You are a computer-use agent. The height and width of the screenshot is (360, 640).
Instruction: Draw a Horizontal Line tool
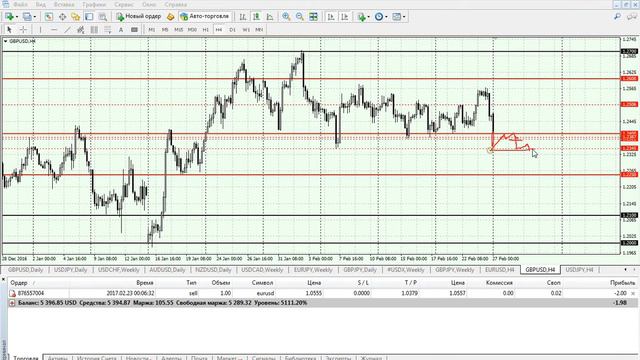coord(54,30)
